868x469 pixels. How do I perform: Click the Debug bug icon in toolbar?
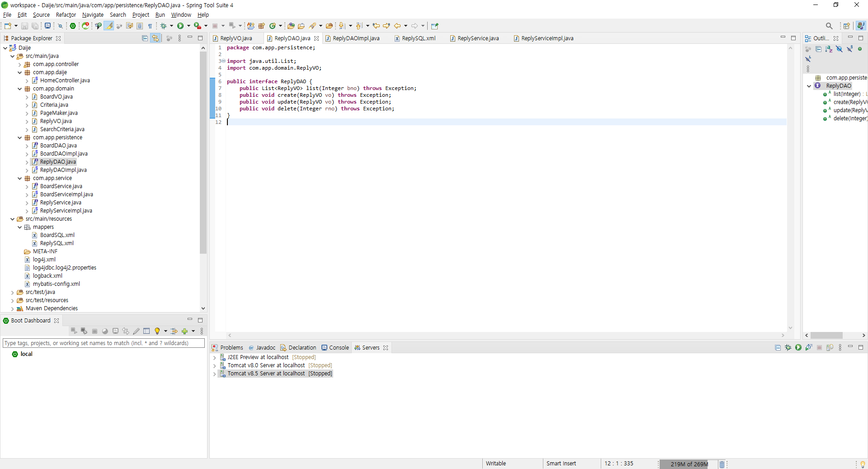point(164,26)
